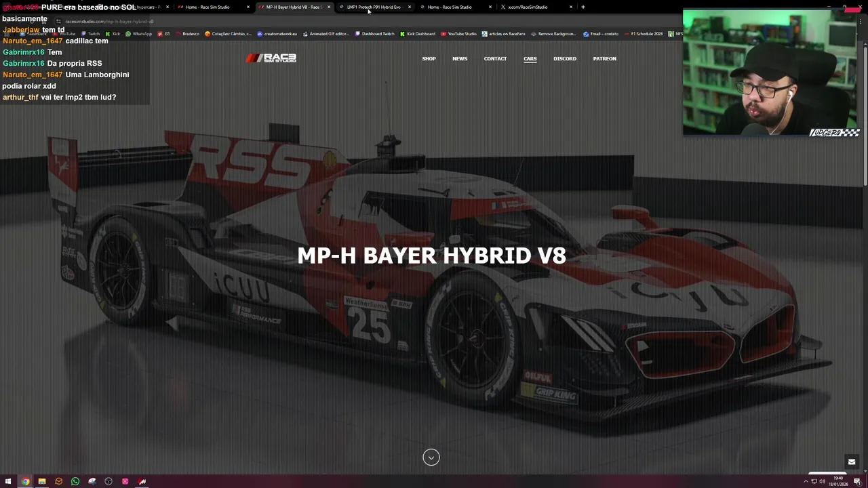868x488 pixels.
Task: Open the Twitch bookmark
Action: tap(90, 34)
